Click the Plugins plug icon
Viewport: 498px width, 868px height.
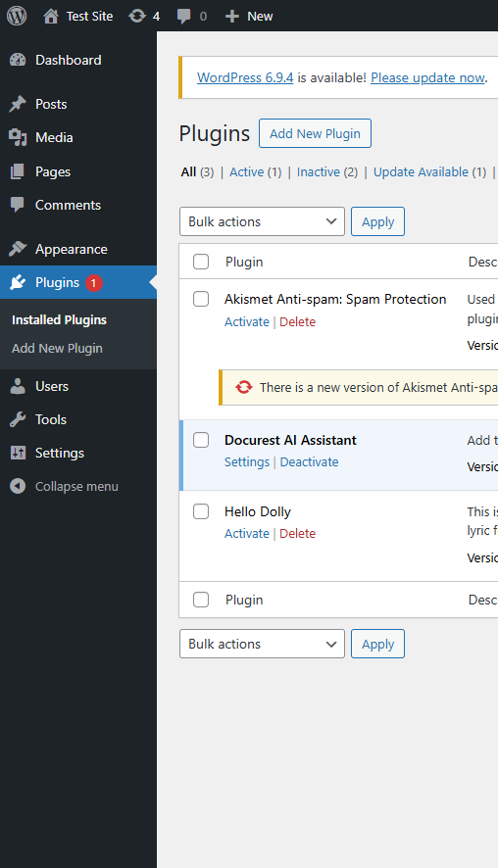18,282
